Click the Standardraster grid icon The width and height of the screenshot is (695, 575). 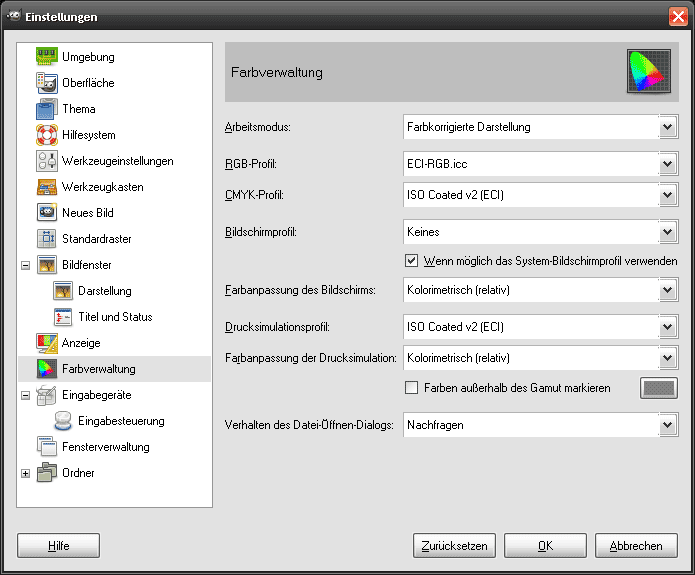pyautogui.click(x=47, y=239)
